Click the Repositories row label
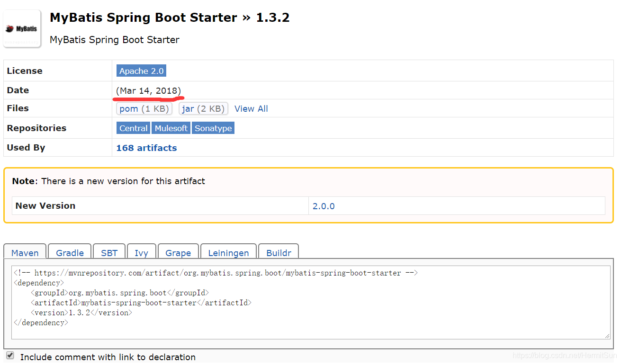The height and width of the screenshot is (364, 621). pyautogui.click(x=36, y=128)
